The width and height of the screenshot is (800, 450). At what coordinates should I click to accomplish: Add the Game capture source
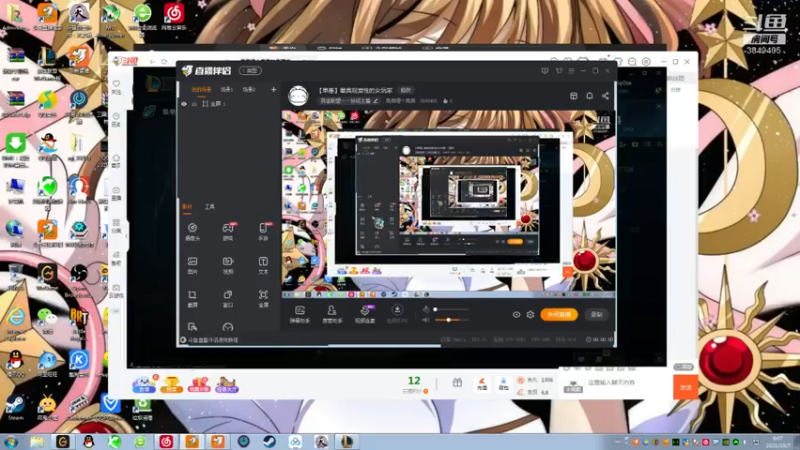228,232
